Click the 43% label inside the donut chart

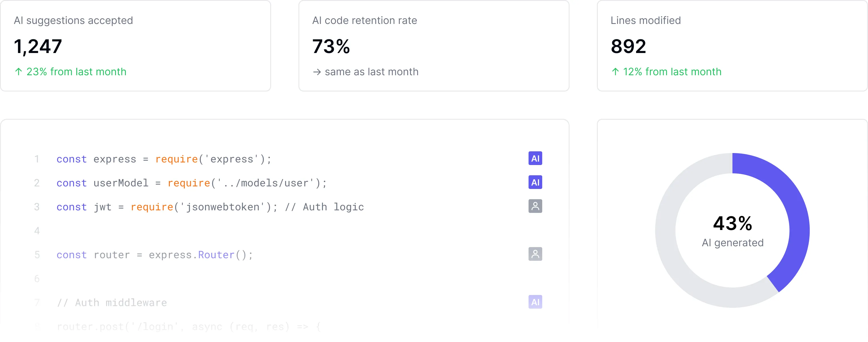(x=732, y=223)
